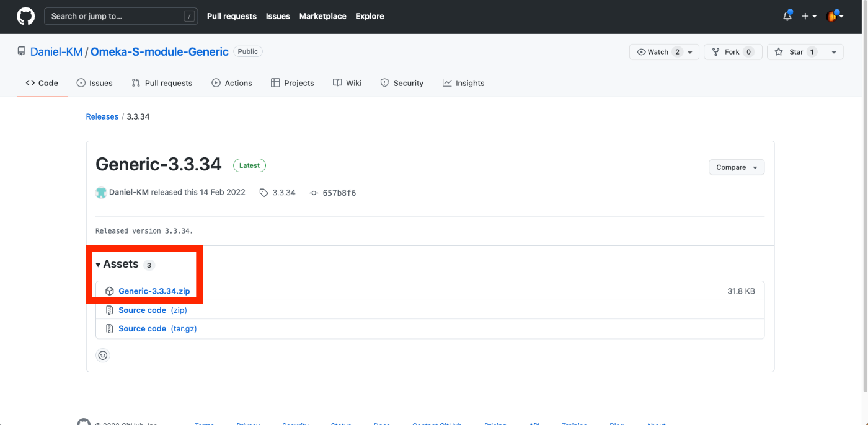Image resolution: width=868 pixels, height=425 pixels.
Task: Open the user avatar menu
Action: tap(835, 16)
